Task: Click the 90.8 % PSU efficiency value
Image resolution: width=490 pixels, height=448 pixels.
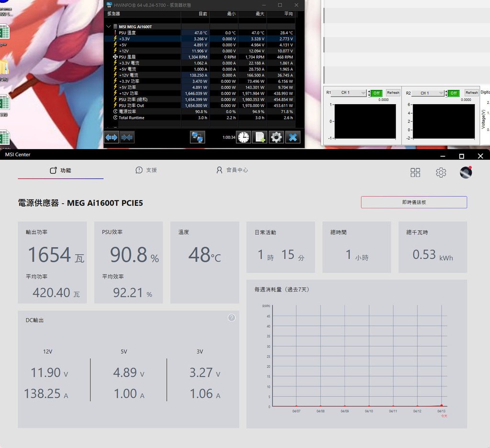Action: pos(134,255)
